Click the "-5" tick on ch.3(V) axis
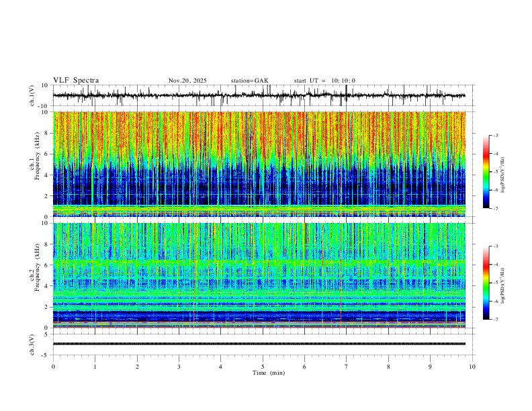This screenshot has height=411, width=532. 45,355
